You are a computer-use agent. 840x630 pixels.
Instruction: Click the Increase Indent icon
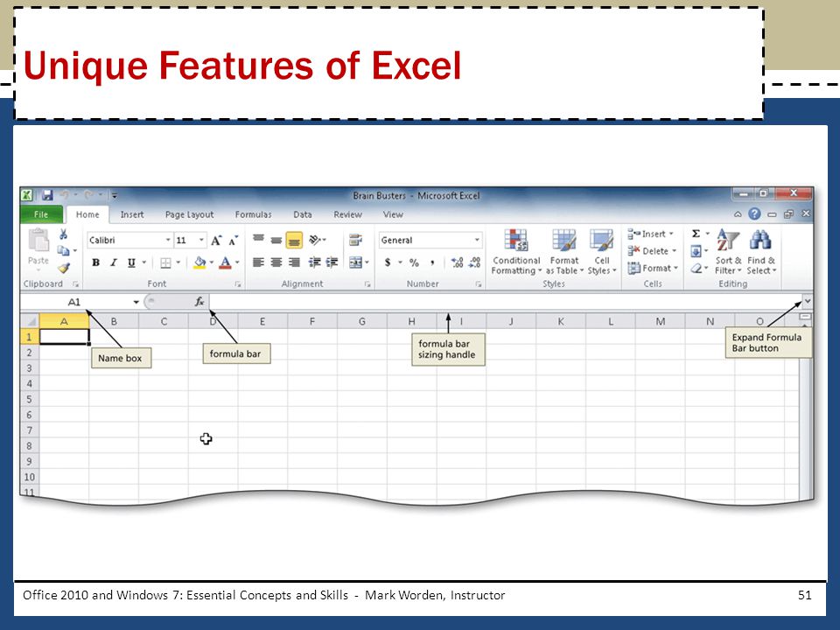332,262
